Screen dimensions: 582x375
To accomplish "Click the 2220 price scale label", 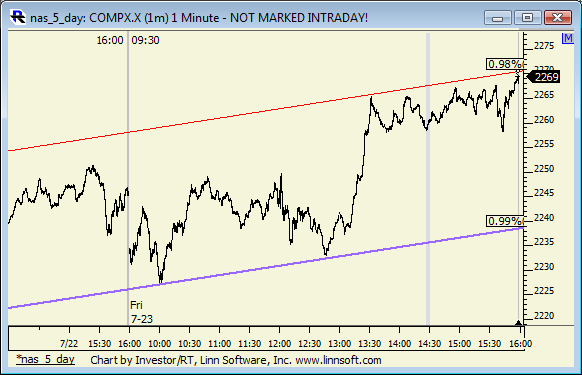I will pyautogui.click(x=544, y=316).
